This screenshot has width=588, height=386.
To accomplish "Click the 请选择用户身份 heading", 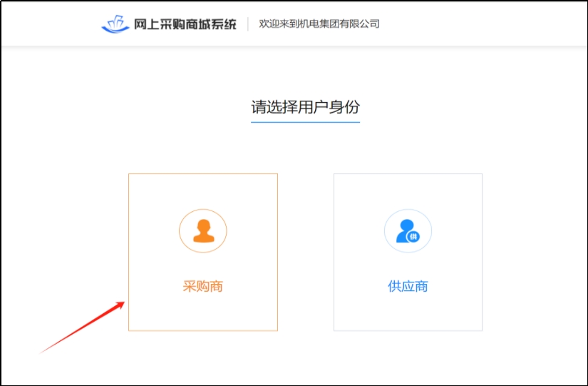I will [x=305, y=107].
